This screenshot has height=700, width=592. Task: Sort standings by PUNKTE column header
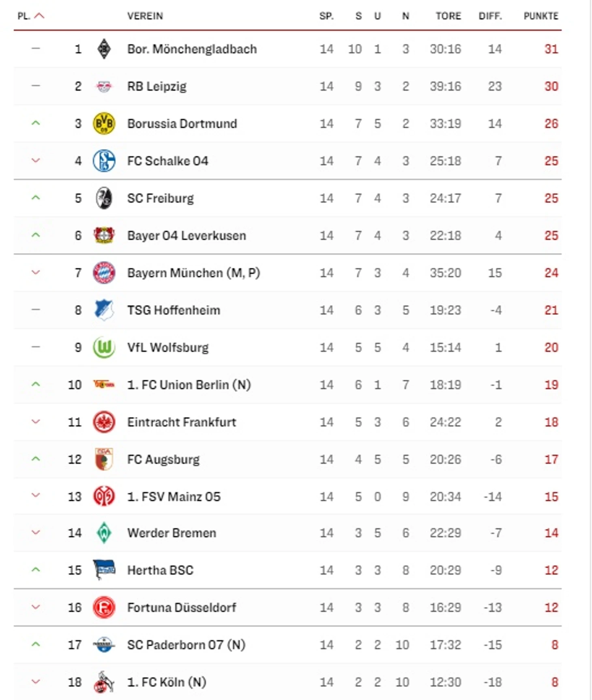coord(541,16)
